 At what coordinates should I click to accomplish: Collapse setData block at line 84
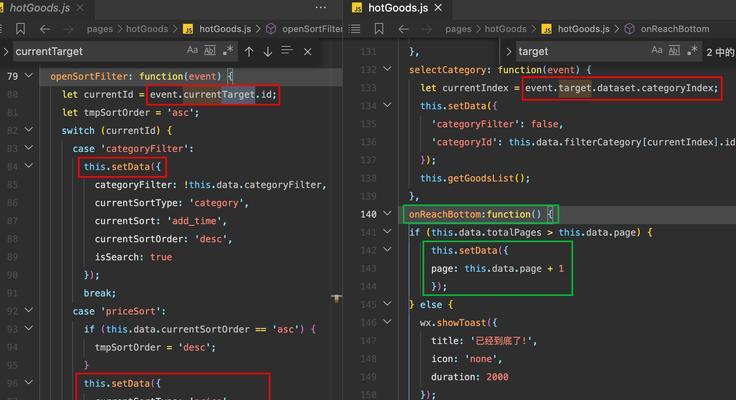pos(29,166)
